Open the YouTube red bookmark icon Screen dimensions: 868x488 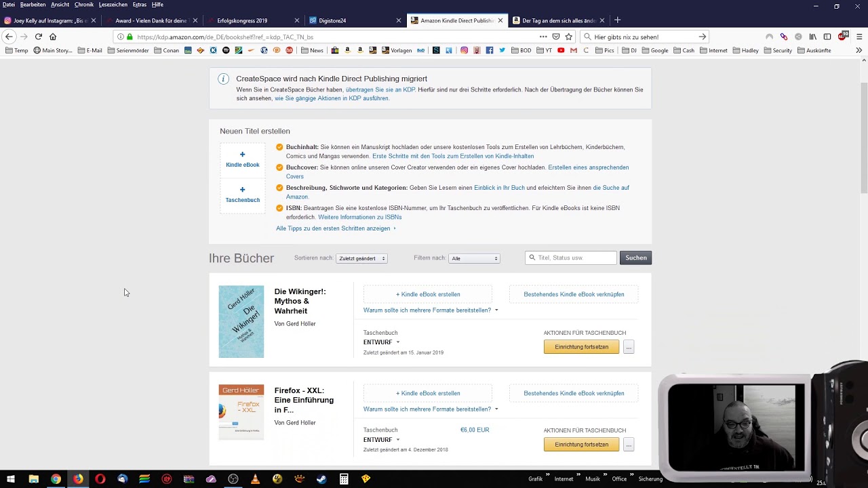561,50
